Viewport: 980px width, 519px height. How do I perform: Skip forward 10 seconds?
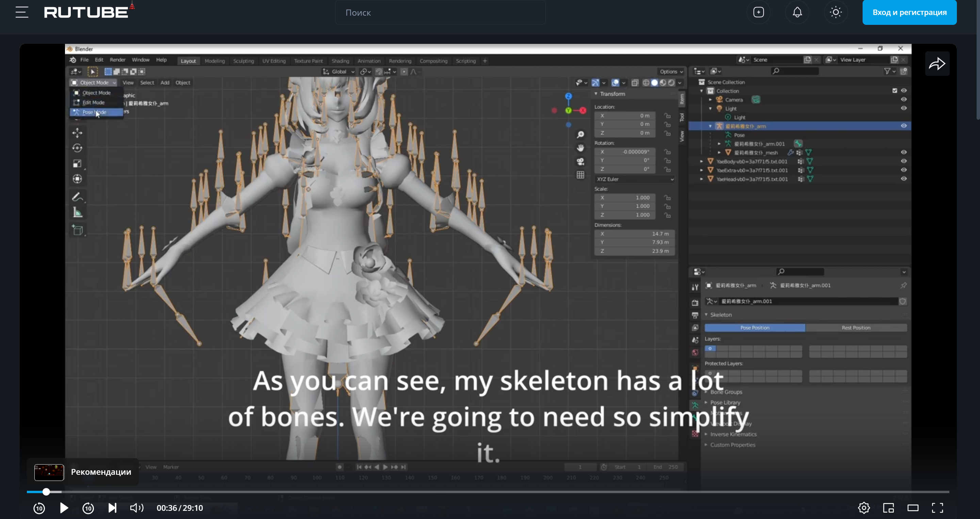pos(88,508)
